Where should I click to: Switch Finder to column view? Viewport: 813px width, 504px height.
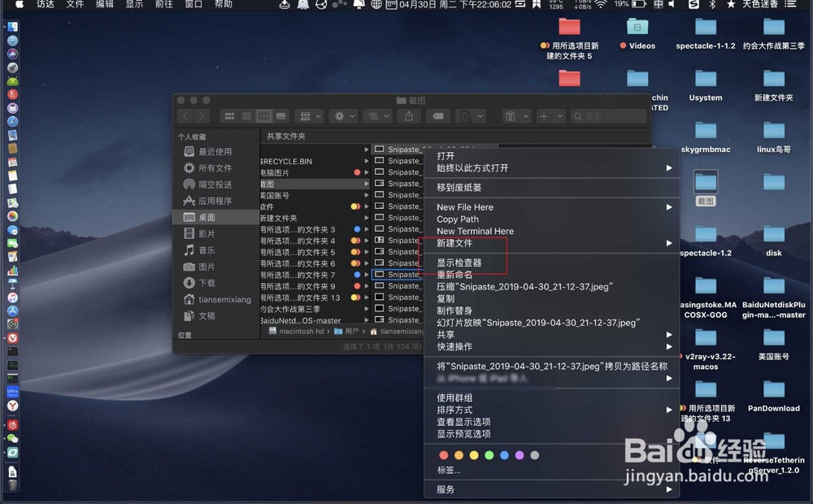[x=264, y=116]
